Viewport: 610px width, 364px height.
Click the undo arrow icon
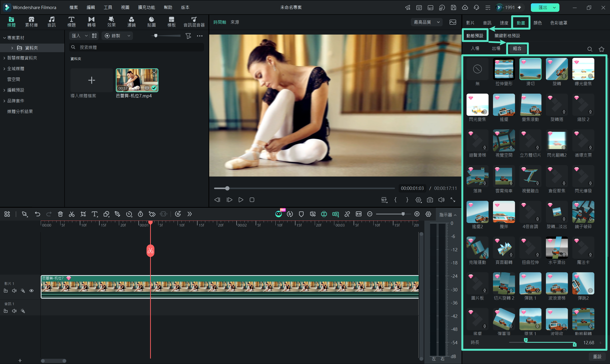37,214
